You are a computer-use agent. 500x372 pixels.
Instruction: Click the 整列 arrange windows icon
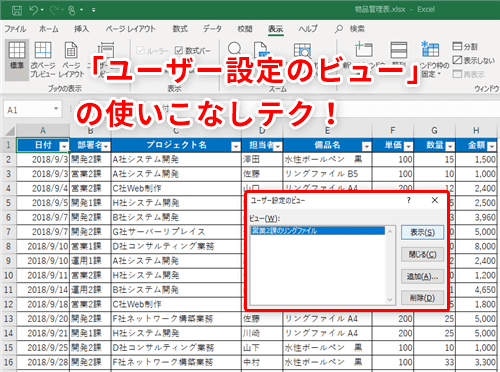[x=399, y=50]
